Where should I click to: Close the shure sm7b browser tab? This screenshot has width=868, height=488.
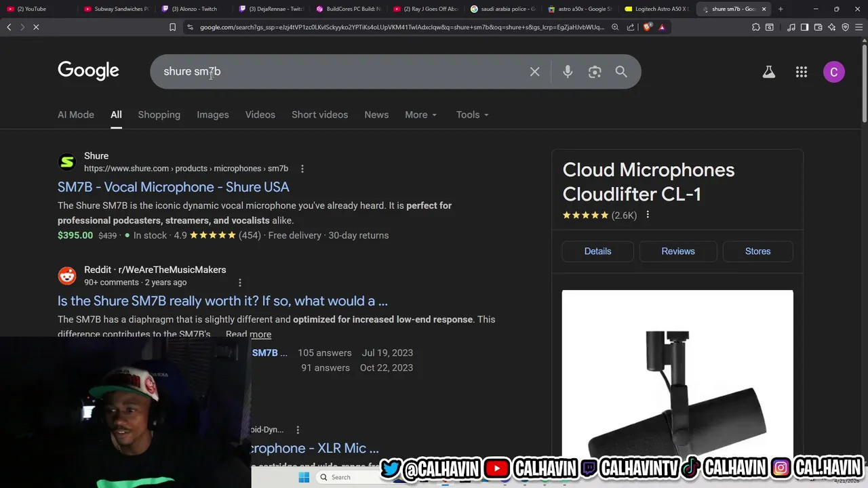tap(764, 9)
